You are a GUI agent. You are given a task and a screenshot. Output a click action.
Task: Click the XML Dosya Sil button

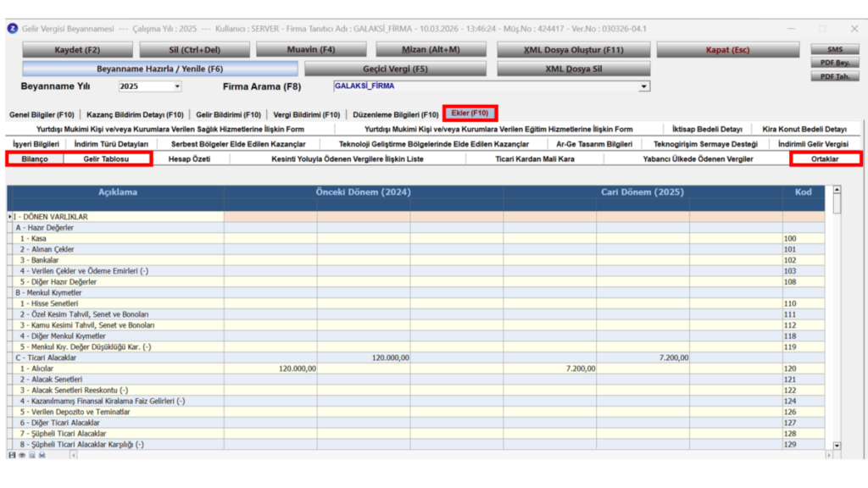574,69
